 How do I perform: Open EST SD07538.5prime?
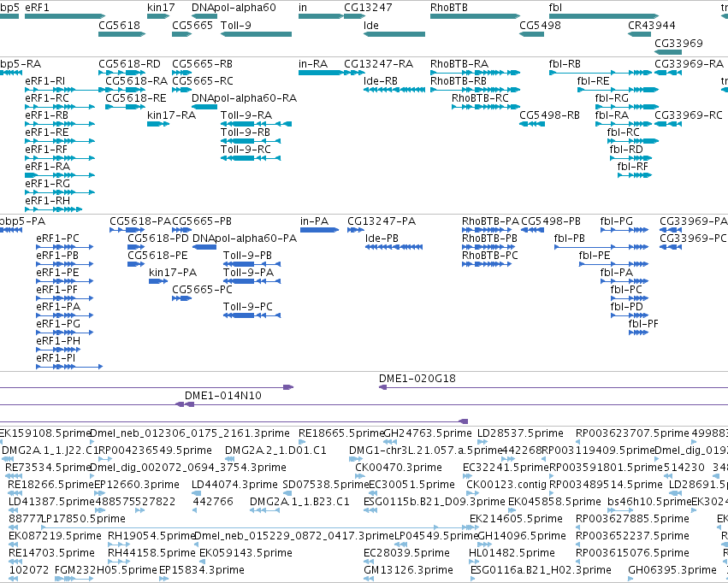[325, 484]
